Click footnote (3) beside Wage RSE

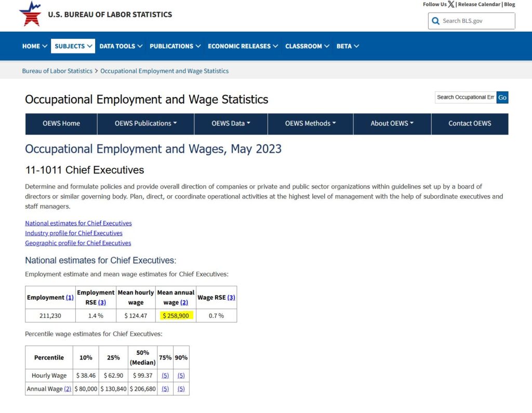pyautogui.click(x=231, y=298)
